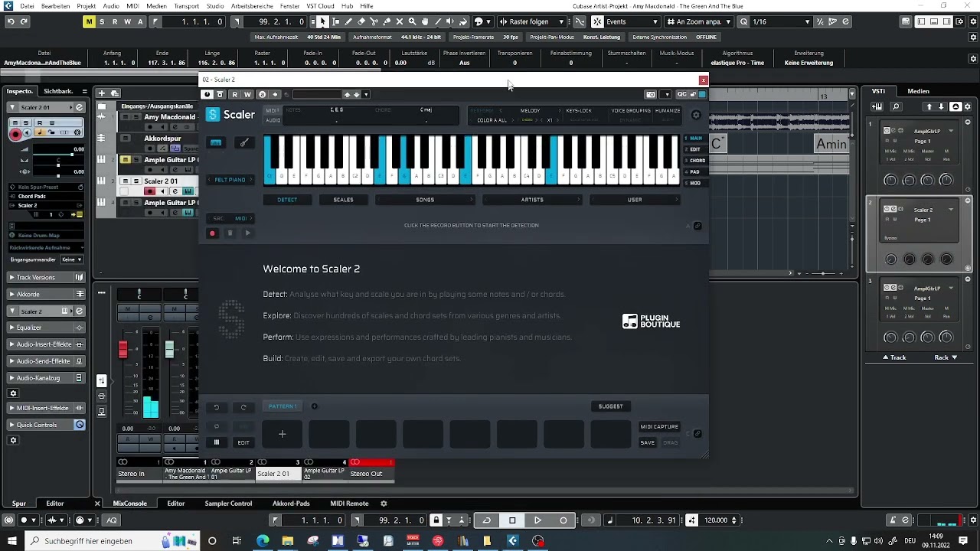Open the An Zoom anpassen dropdown
The width and height of the screenshot is (980, 551).
click(x=698, y=21)
